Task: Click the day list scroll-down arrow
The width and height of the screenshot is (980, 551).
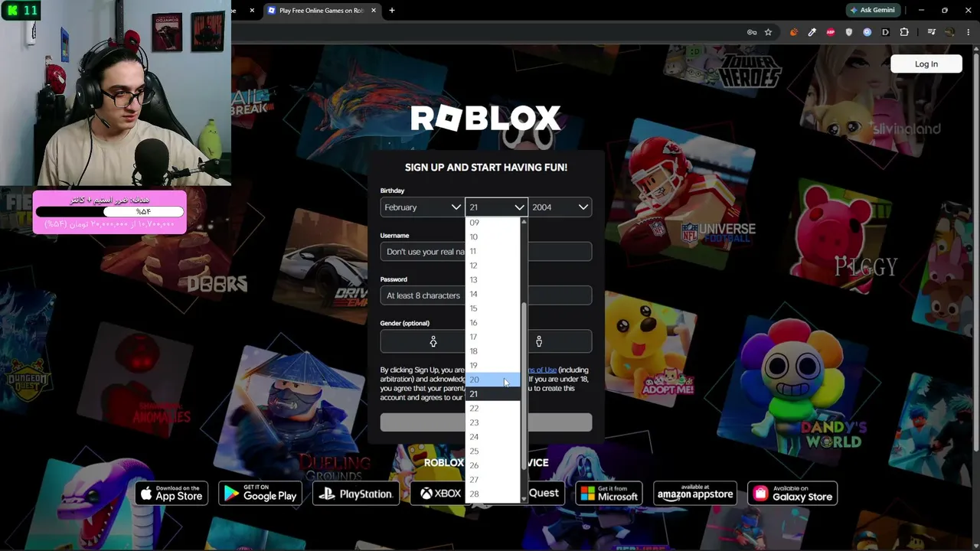Action: 524,499
